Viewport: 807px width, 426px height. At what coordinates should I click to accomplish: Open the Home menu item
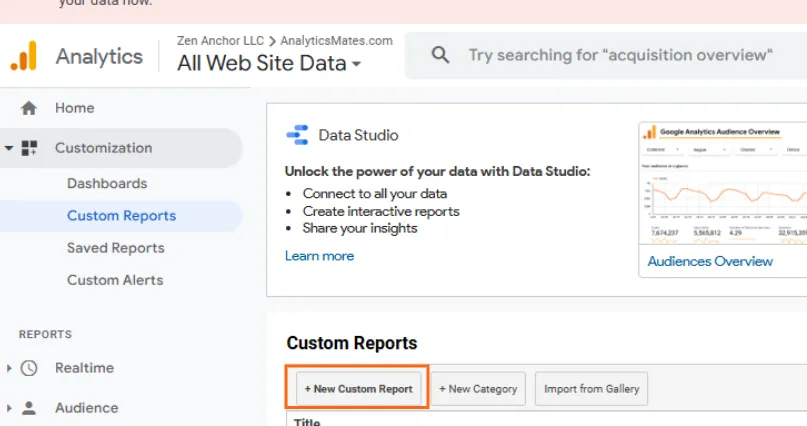75,108
